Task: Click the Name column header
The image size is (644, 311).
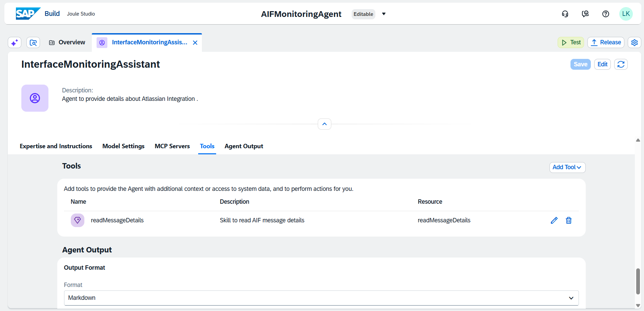Action: click(x=78, y=202)
